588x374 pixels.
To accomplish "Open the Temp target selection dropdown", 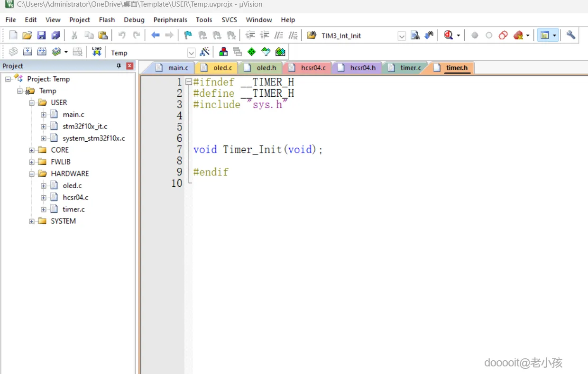I will coord(191,53).
